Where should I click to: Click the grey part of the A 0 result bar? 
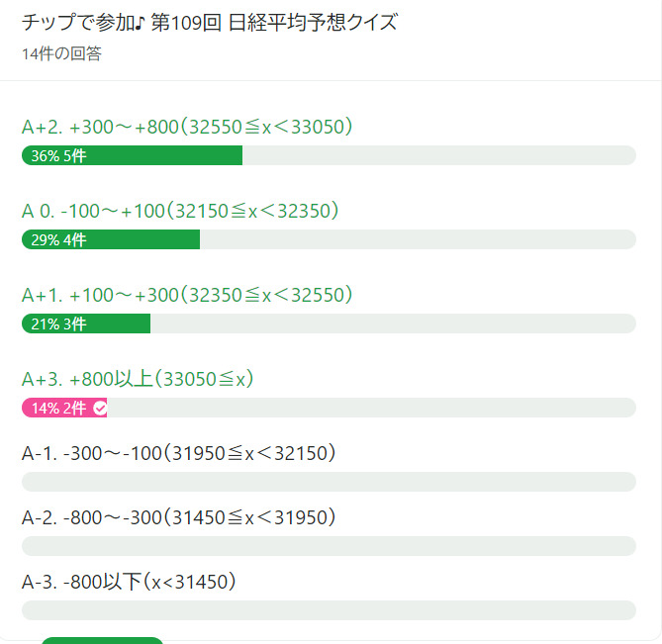point(418,239)
